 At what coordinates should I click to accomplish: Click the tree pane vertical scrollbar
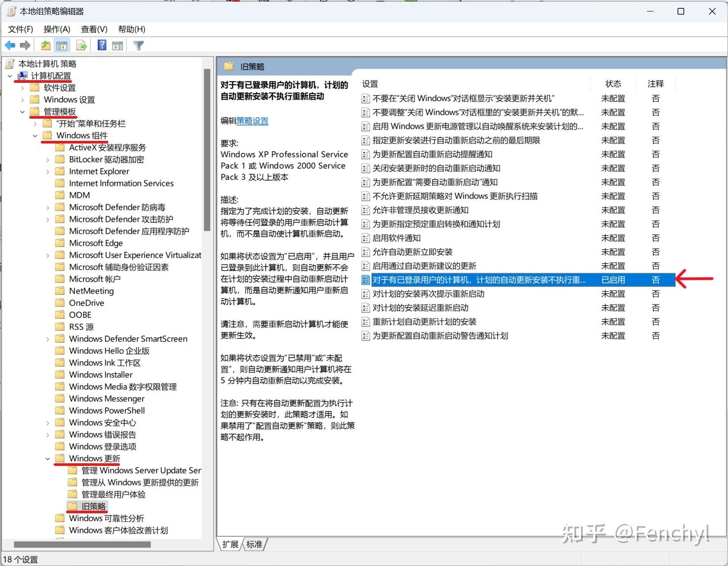coord(207,150)
